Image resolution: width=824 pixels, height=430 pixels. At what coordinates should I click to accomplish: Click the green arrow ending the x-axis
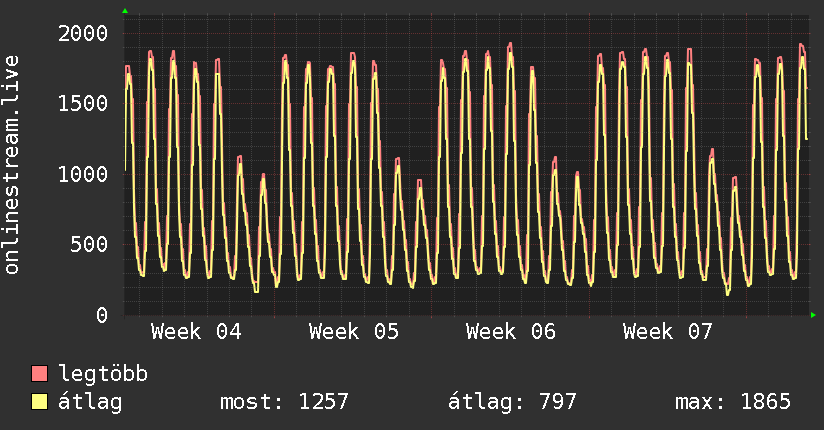click(x=813, y=315)
